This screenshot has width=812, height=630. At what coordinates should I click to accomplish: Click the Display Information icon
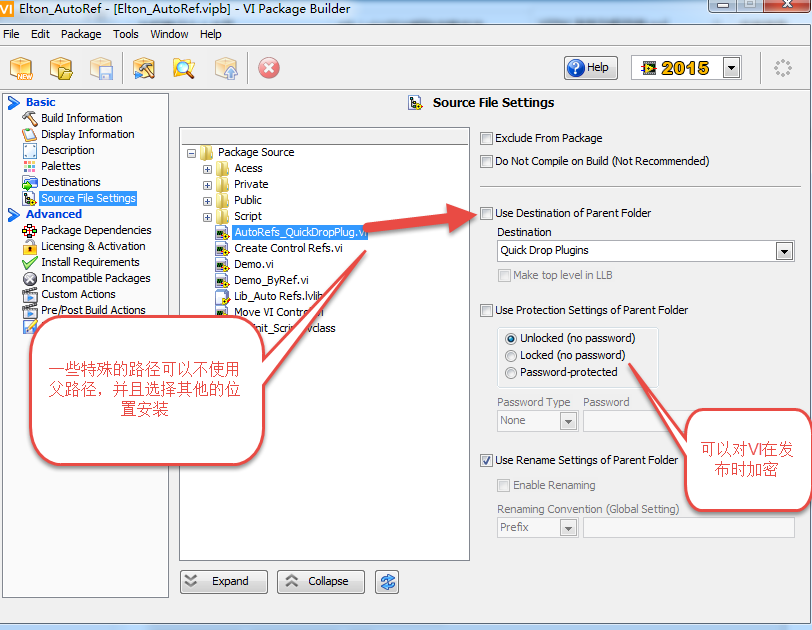(x=30, y=134)
